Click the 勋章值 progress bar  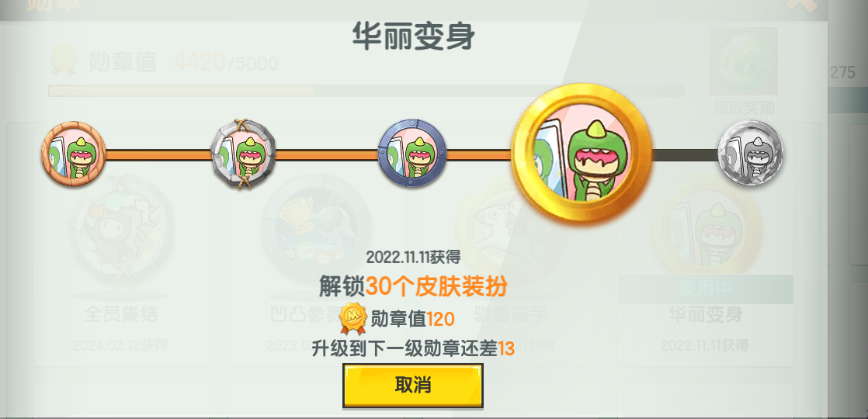[366, 91]
